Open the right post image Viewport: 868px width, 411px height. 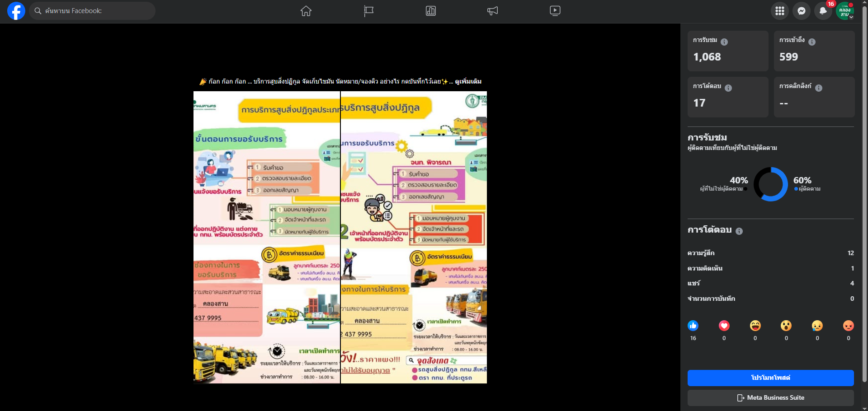(x=414, y=238)
